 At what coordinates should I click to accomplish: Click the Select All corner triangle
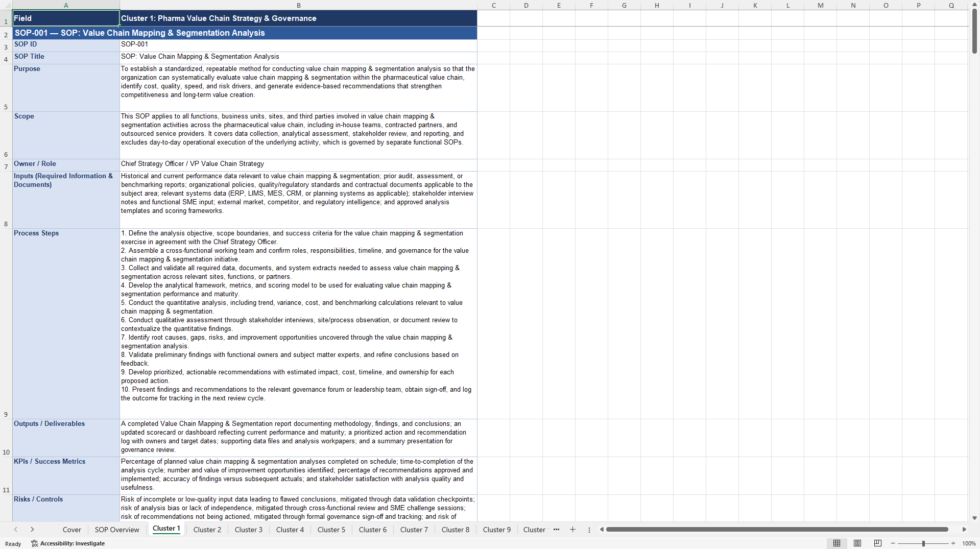pyautogui.click(x=6, y=5)
